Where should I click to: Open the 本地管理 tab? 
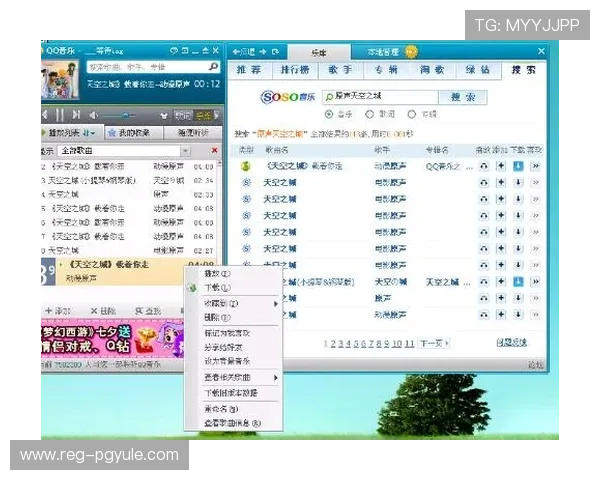(x=383, y=52)
